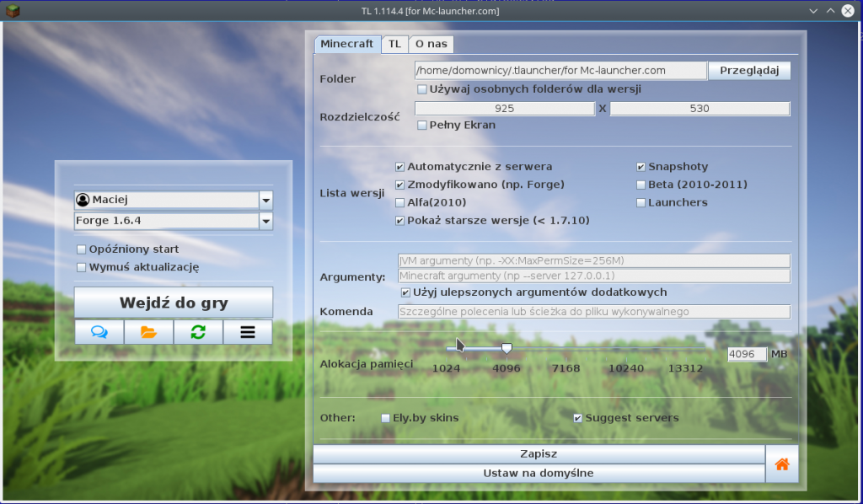Enable the 'Alfa(2010)' checkbox
This screenshot has width=863, height=504.
400,202
